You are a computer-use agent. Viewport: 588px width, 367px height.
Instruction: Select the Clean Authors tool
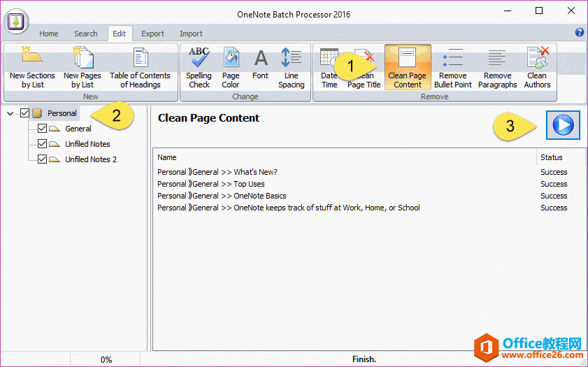537,68
